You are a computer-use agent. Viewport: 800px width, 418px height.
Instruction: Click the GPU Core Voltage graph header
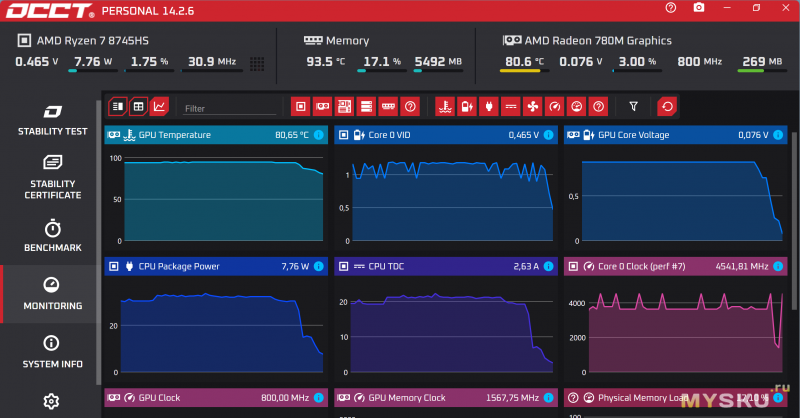(676, 135)
